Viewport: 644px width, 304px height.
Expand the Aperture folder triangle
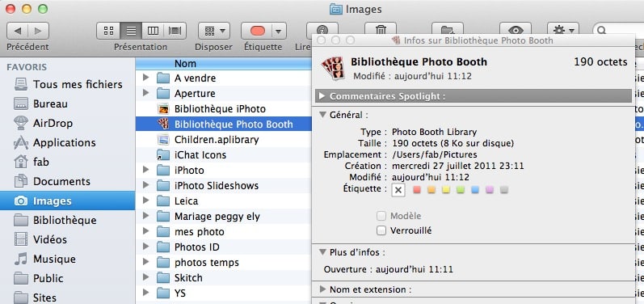(x=145, y=93)
